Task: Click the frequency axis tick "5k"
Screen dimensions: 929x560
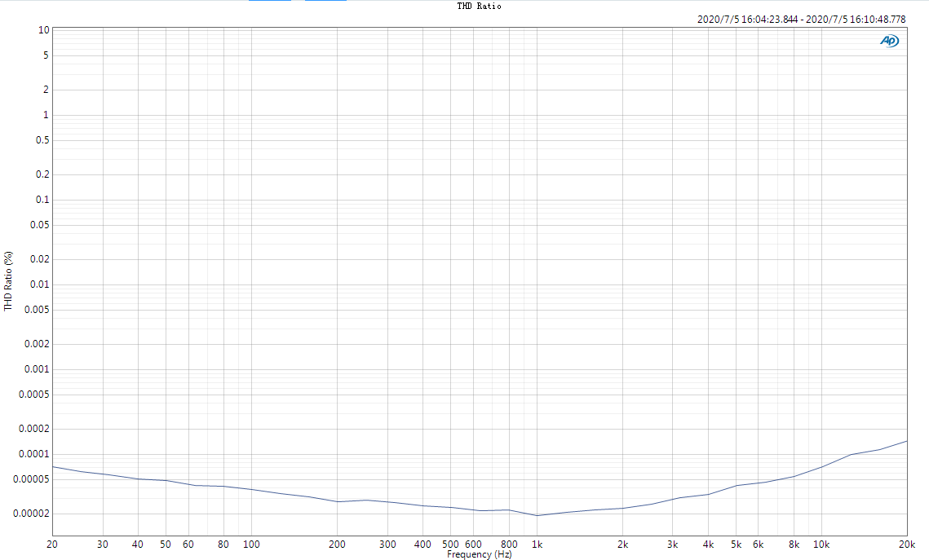Action: (x=736, y=544)
